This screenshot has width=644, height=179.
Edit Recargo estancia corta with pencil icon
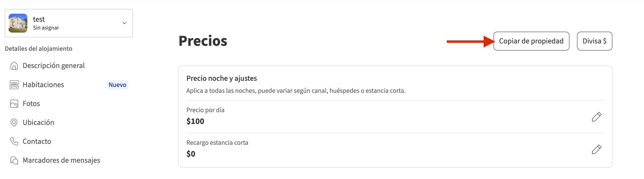(x=596, y=149)
